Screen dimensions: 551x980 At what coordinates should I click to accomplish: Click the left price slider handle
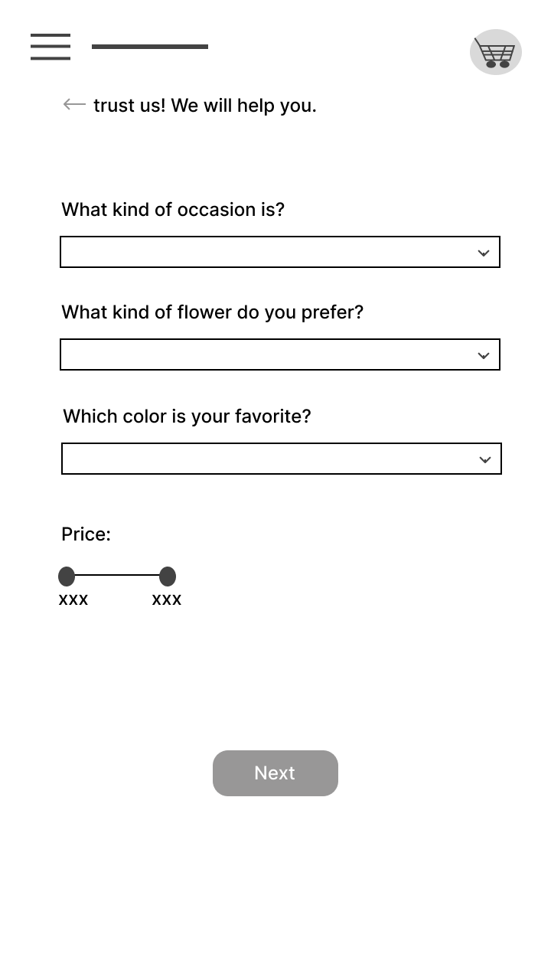67,576
